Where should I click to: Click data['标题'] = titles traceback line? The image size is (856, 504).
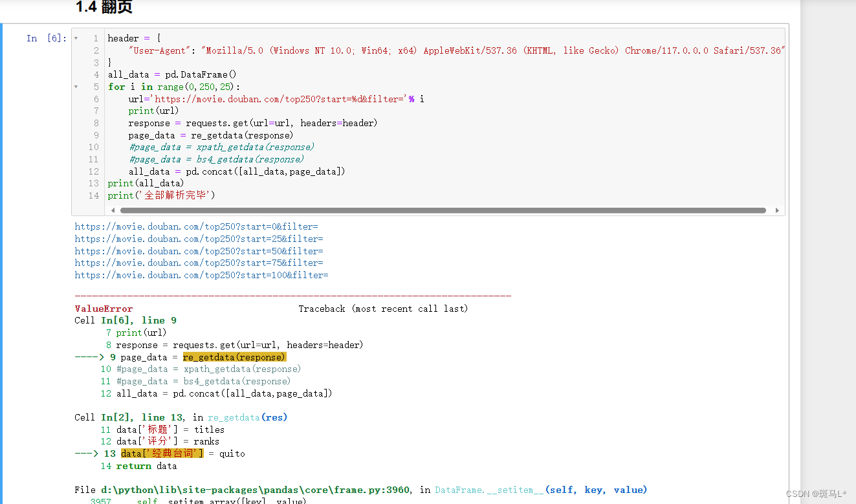[x=171, y=430]
